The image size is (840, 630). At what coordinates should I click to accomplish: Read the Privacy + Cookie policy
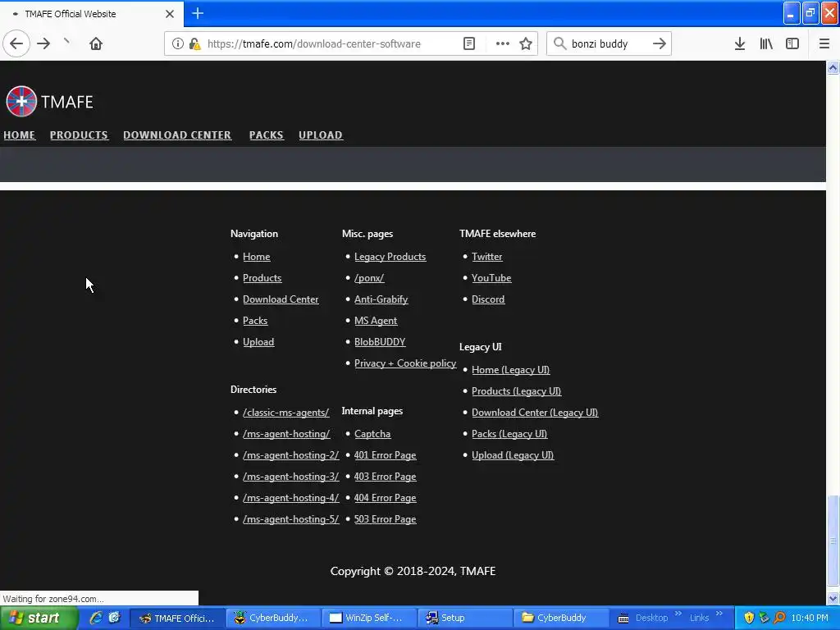(x=405, y=363)
